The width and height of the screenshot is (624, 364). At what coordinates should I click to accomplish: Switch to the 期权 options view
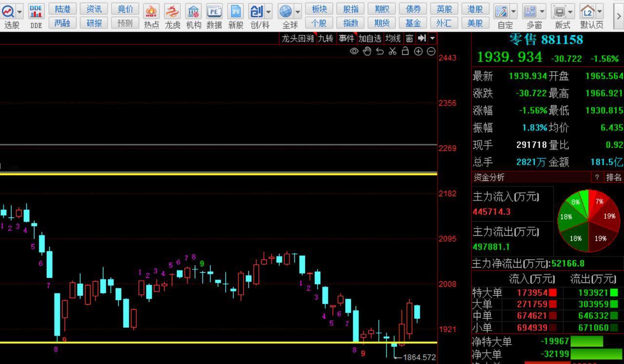(x=382, y=9)
